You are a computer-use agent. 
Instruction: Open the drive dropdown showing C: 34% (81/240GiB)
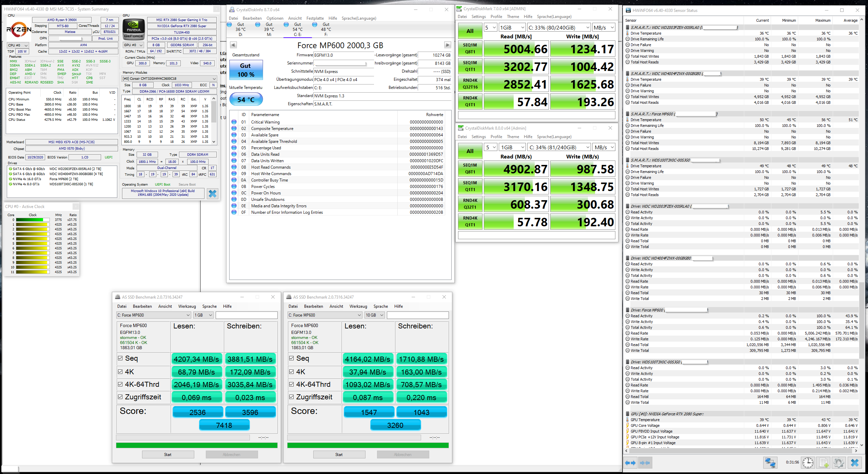coord(559,147)
